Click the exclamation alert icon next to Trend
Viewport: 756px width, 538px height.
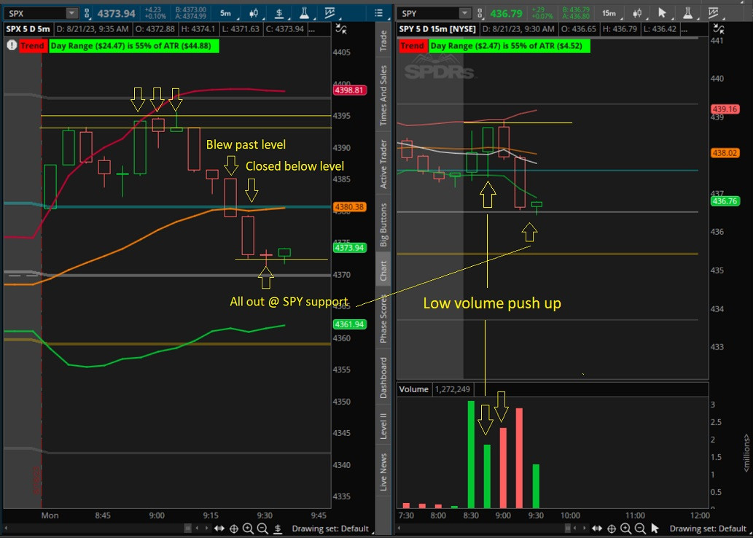12,46
